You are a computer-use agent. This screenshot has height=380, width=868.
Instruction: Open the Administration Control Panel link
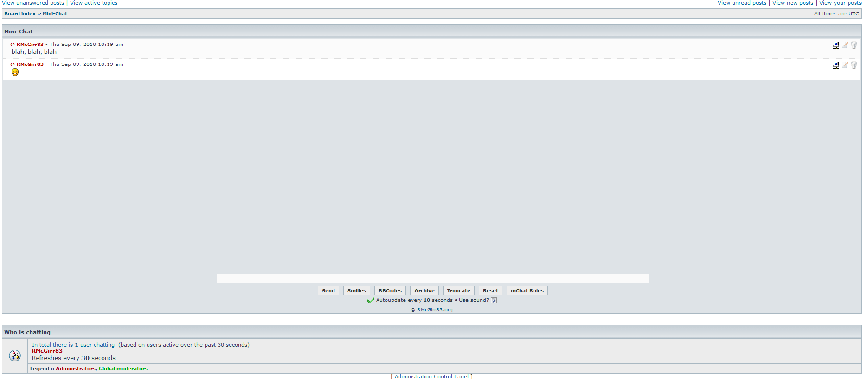(x=431, y=376)
